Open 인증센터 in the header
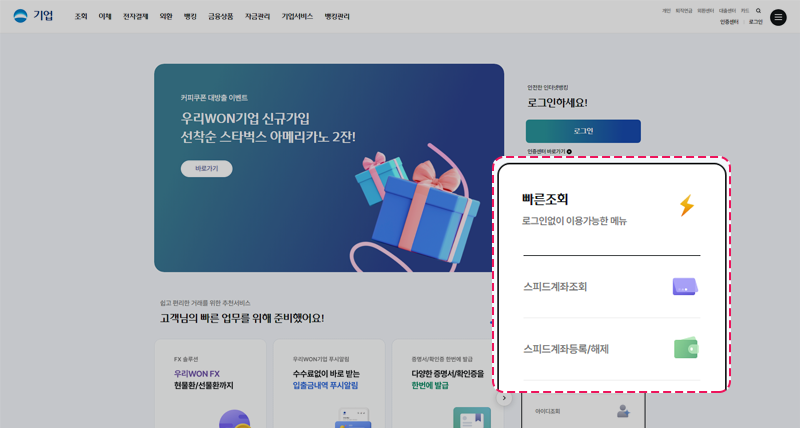The image size is (800, 428). [729, 22]
